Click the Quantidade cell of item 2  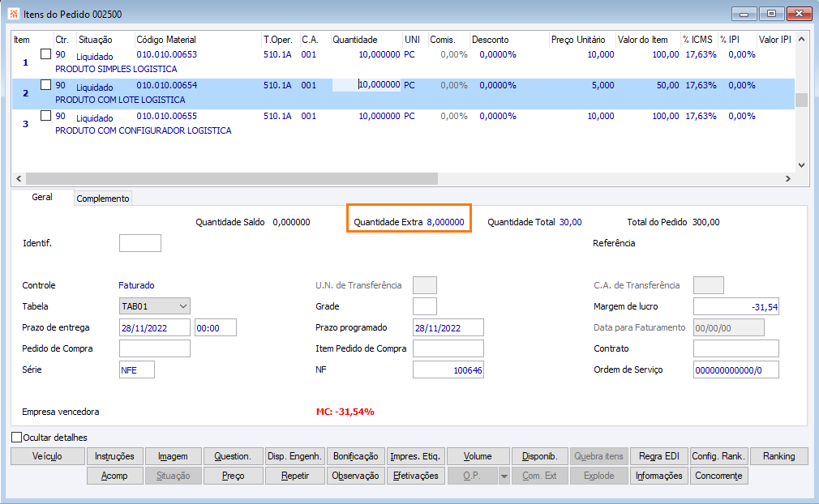[367, 84]
